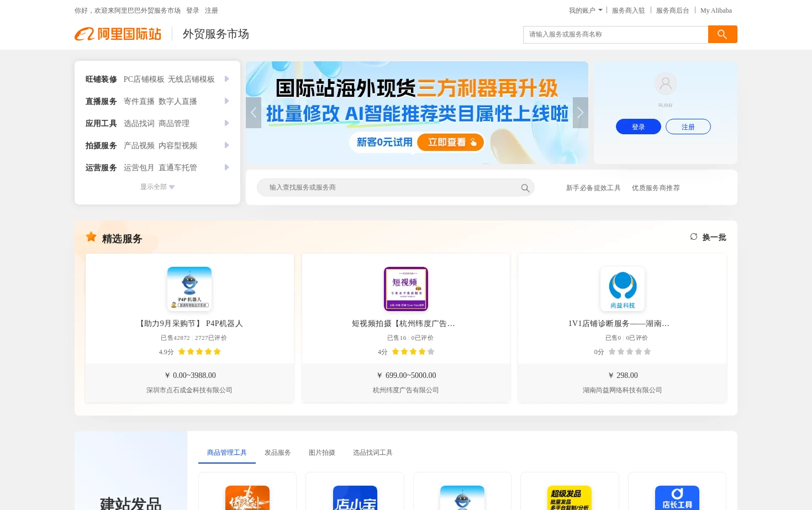Click the 旺铺装修 category heading
The height and width of the screenshot is (510, 812).
coord(101,79)
